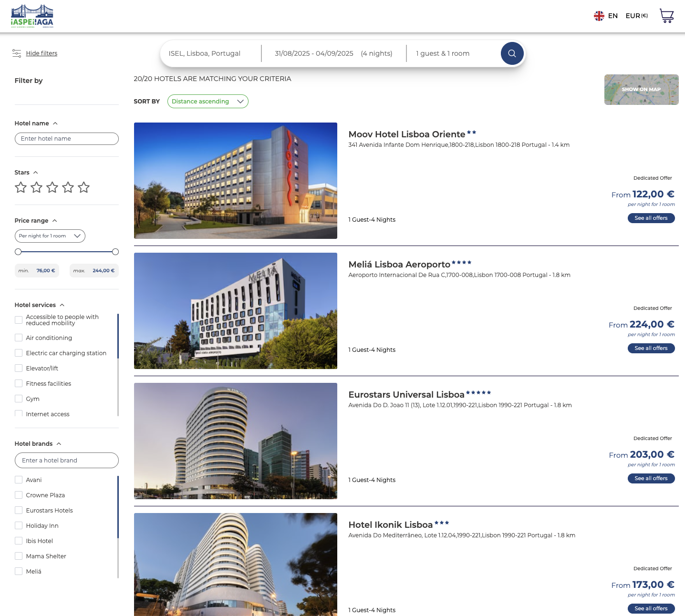Click the 122,00 € price text
Image resolution: width=685 pixels, height=616 pixels.
point(653,194)
